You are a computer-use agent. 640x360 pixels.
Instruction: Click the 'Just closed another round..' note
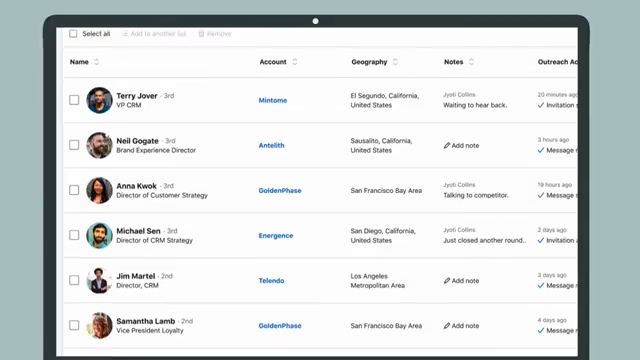[x=484, y=240]
